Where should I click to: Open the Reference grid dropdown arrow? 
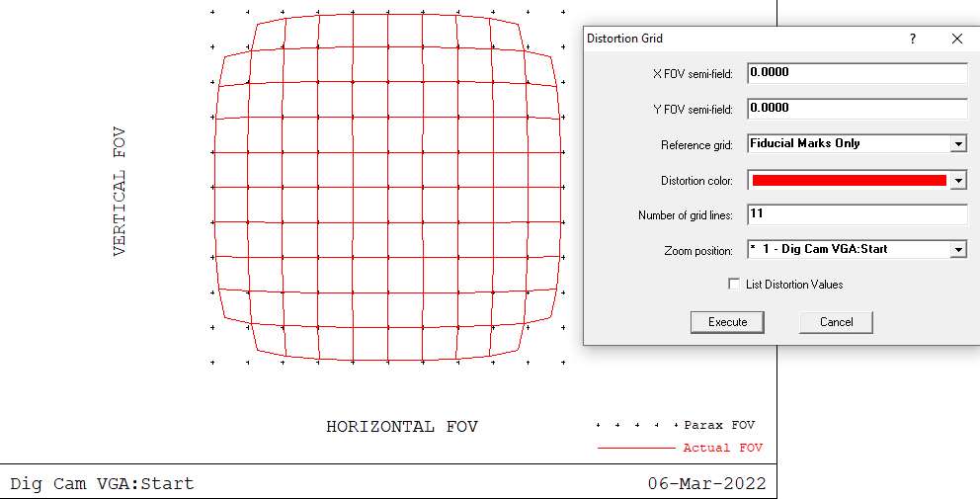(x=957, y=144)
